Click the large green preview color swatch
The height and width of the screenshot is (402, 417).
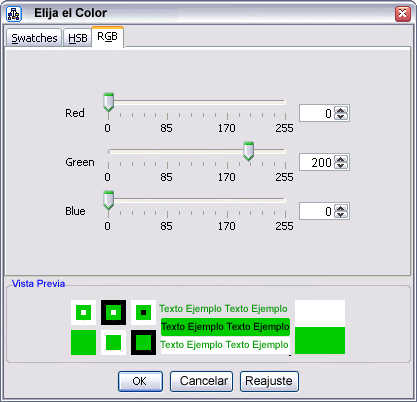click(320, 340)
